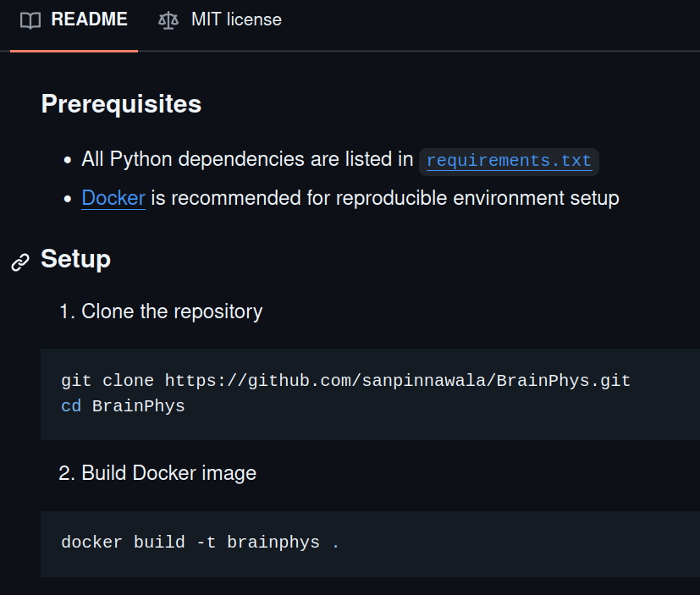Screen dimensions: 700x595
Task: Click 'BrainPhys' after the cd command
Action: tap(138, 406)
